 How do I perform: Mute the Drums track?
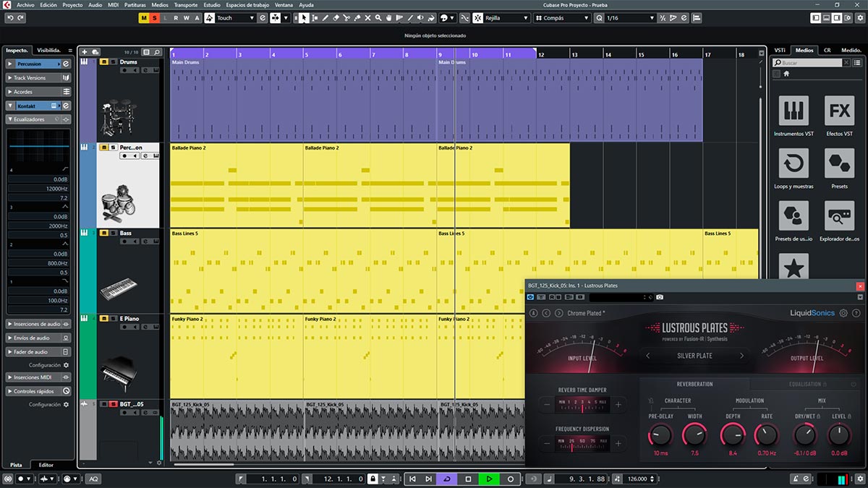tap(103, 62)
